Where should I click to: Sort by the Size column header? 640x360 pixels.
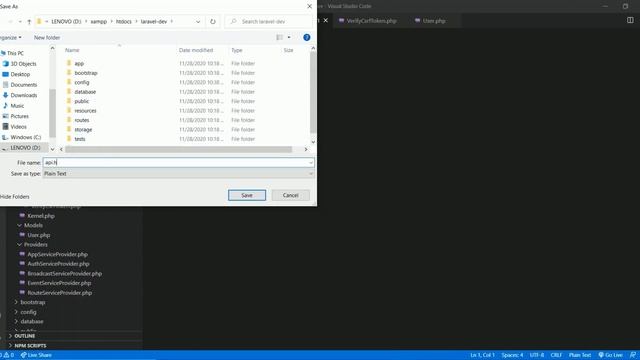point(289,50)
